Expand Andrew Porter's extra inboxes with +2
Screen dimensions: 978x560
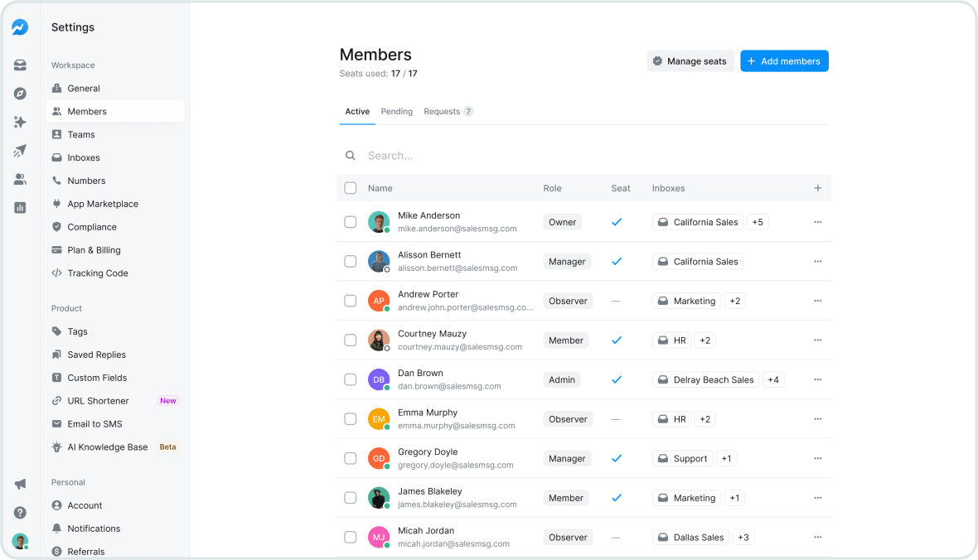(734, 301)
